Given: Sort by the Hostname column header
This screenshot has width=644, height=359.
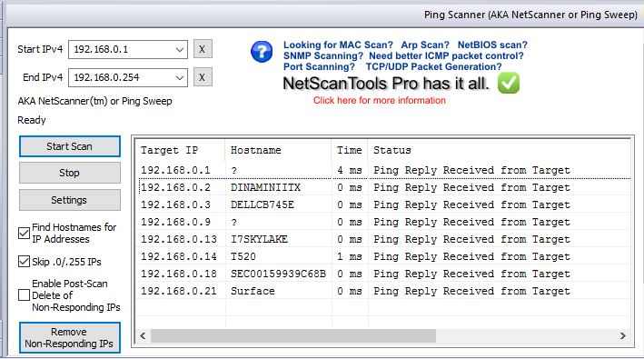Looking at the screenshot, I should pyautogui.click(x=278, y=150).
